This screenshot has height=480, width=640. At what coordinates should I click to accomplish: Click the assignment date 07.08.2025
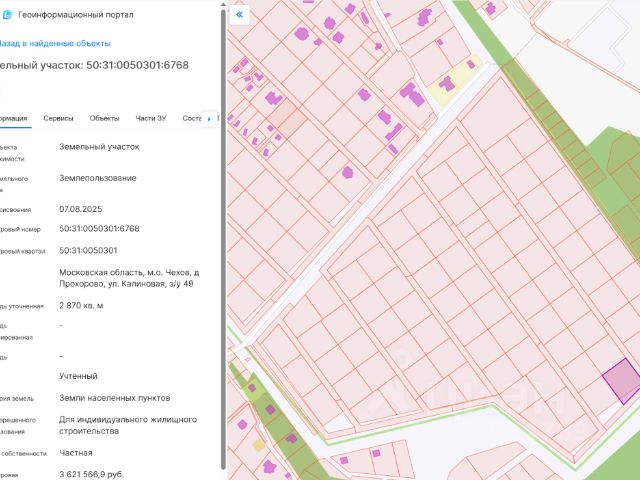point(81,209)
